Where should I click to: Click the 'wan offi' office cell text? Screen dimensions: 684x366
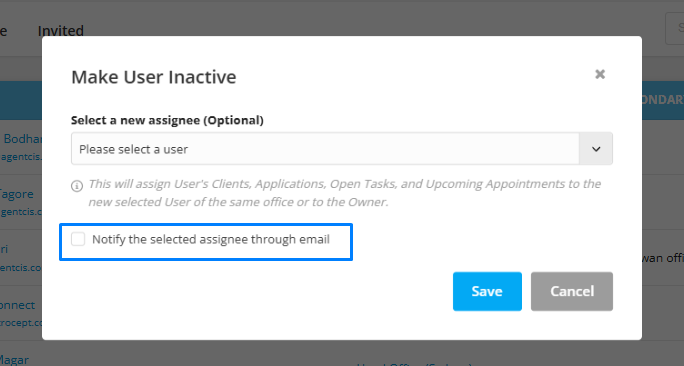[663, 258]
